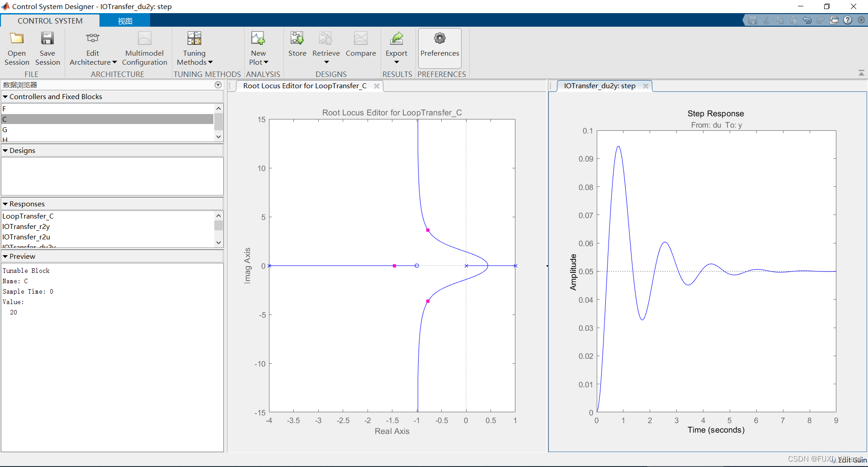868x467 pixels.
Task: Select block G in controllers list
Action: (x=108, y=129)
